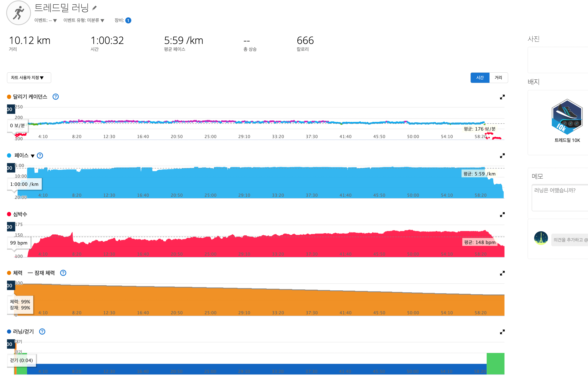Expand the 페이스 chart fullscreen
Image resolution: width=588 pixels, height=378 pixels.
pos(502,156)
